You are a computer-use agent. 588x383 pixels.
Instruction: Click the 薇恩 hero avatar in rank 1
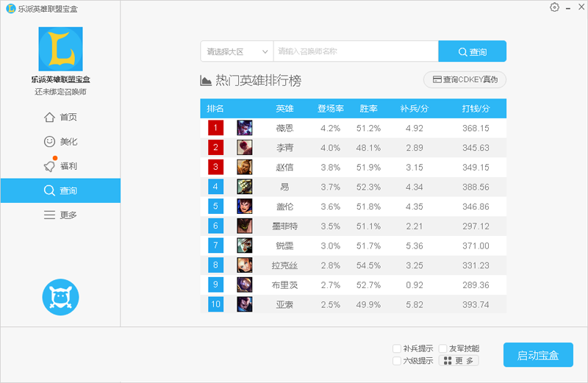[245, 128]
